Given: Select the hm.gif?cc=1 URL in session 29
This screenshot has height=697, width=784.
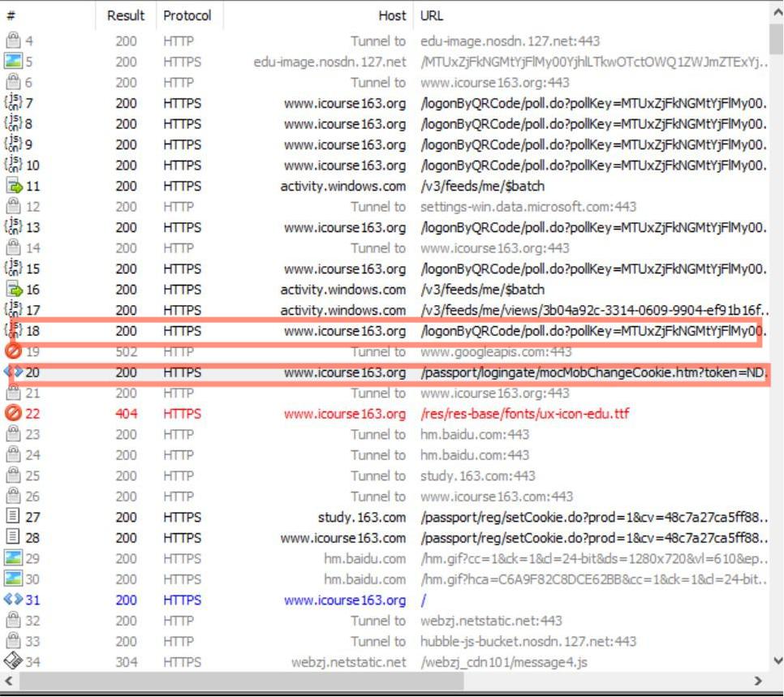Looking at the screenshot, I should click(593, 558).
